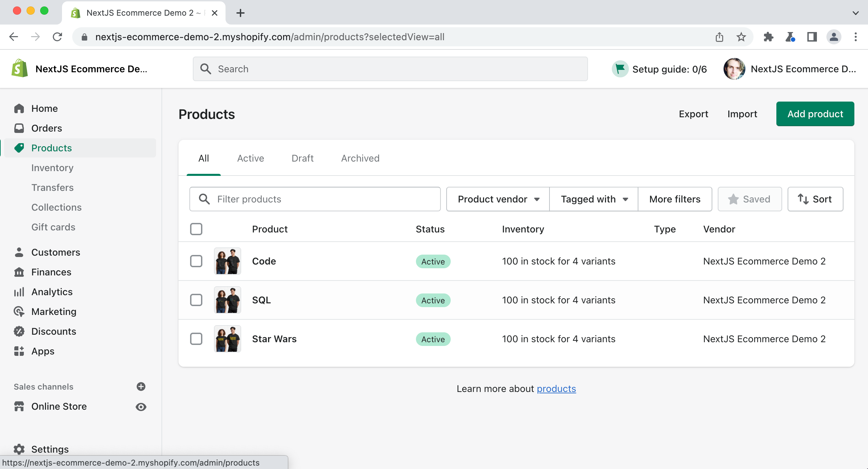Image resolution: width=868 pixels, height=469 pixels.
Task: Click the Active badge on Code row
Action: [433, 261]
